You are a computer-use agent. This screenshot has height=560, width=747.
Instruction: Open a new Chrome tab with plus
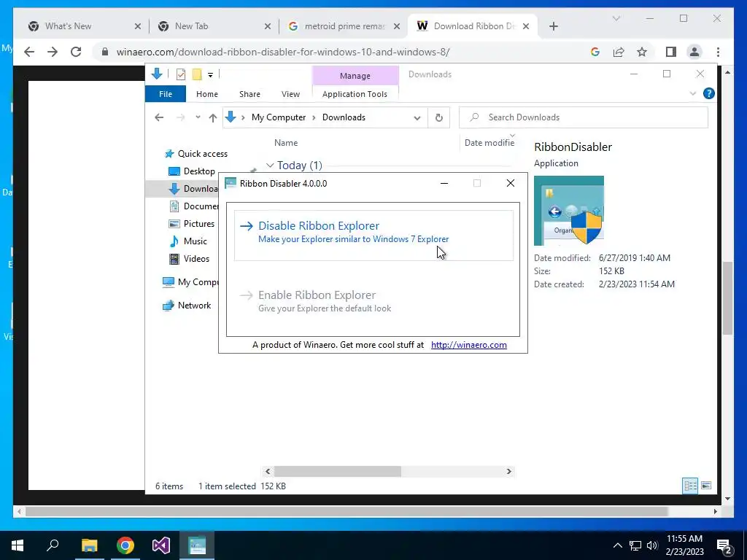553,26
